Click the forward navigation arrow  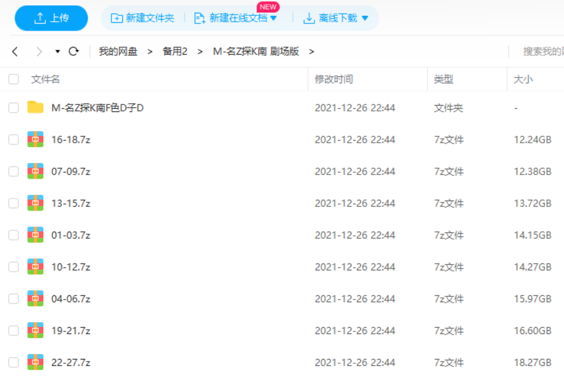coord(39,52)
